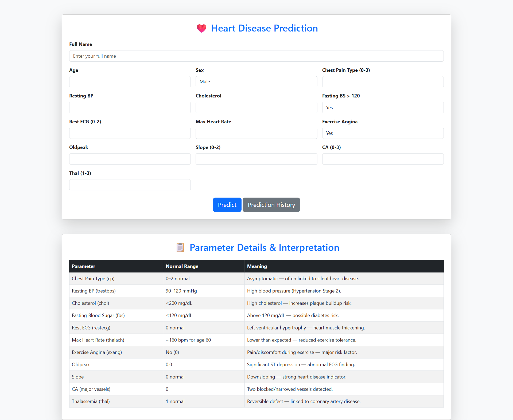Open the Exercise Angina dropdown

coord(383,133)
